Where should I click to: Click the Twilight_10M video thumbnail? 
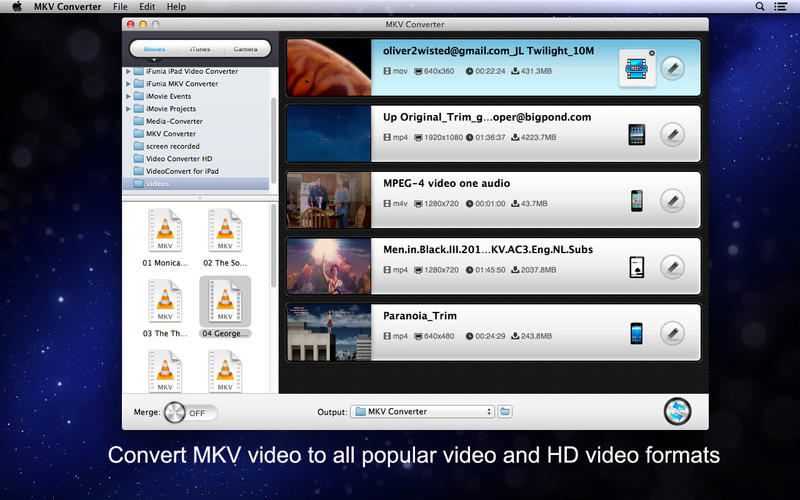point(329,68)
